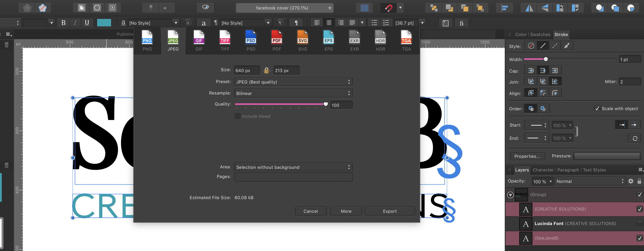Viewport: 644px width, 251px height.
Task: Apply Bold text formatting
Action: (x=63, y=23)
